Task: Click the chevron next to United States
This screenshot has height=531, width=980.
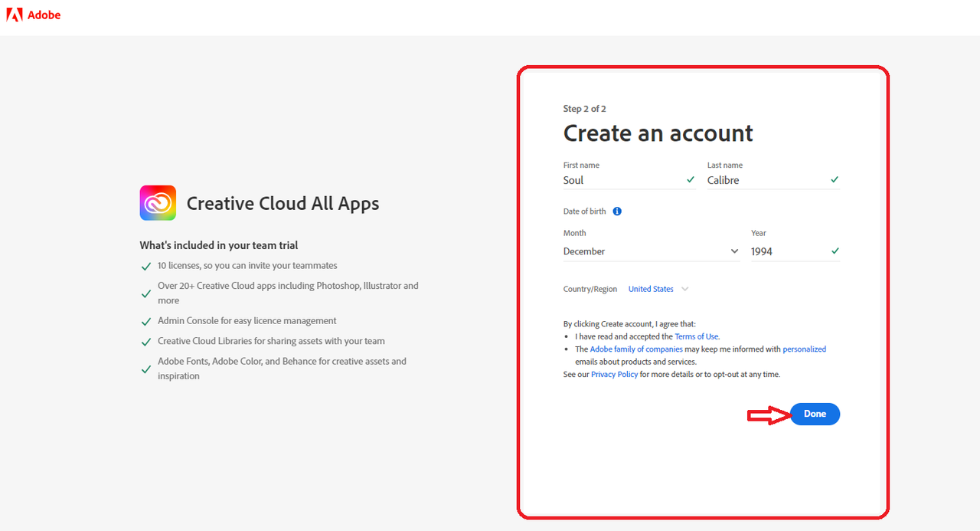Action: [x=684, y=289]
